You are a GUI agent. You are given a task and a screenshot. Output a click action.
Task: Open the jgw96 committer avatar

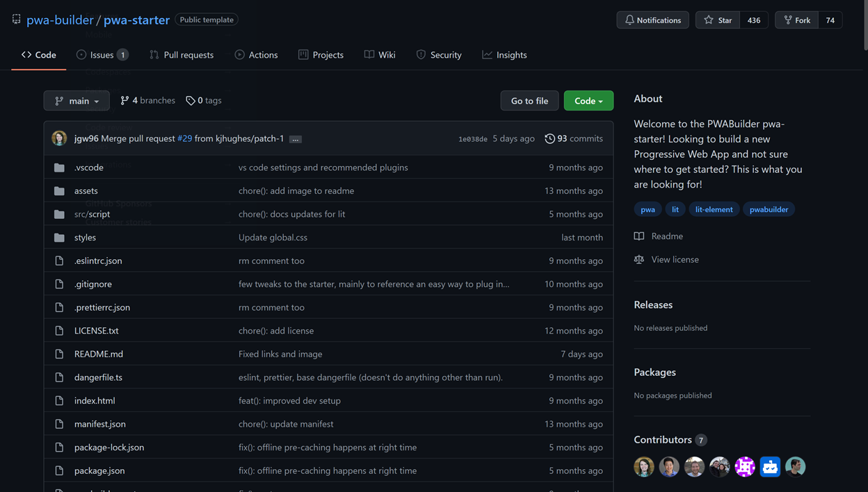(59, 138)
